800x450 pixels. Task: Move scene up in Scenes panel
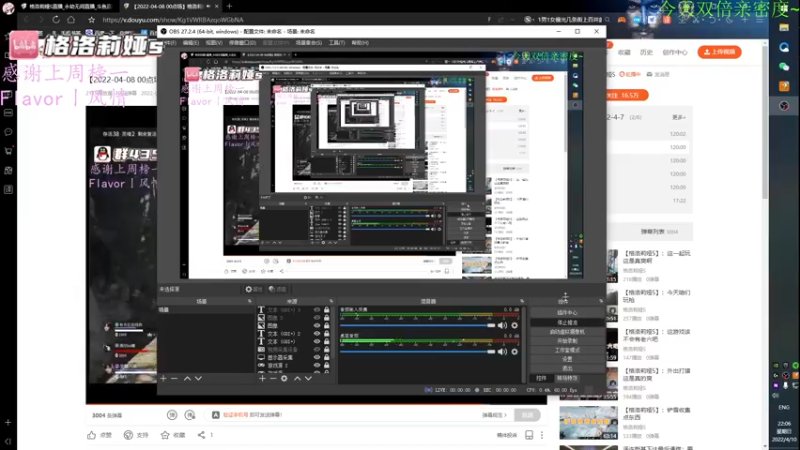(187, 379)
